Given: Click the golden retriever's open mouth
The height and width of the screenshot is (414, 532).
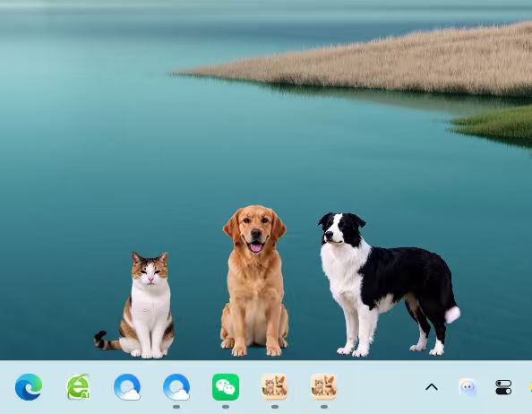Looking at the screenshot, I should point(256,246).
